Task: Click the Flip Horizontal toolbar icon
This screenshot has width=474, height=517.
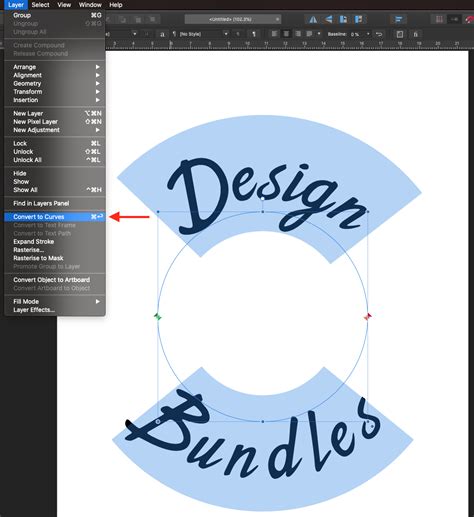Action: point(313,20)
